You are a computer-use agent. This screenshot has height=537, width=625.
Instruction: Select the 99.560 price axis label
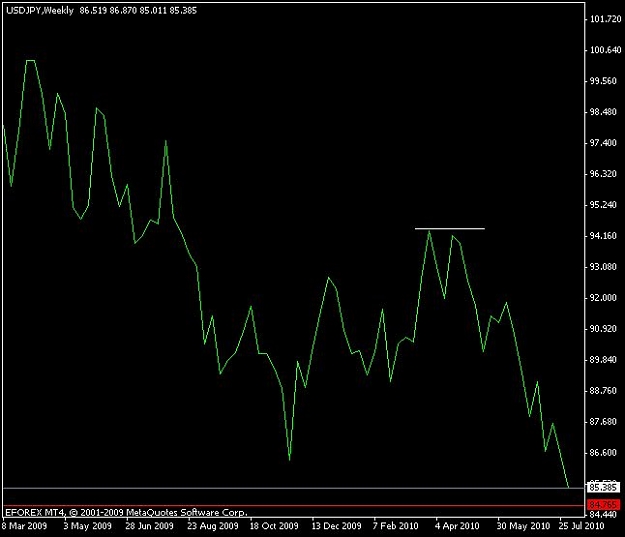point(605,81)
